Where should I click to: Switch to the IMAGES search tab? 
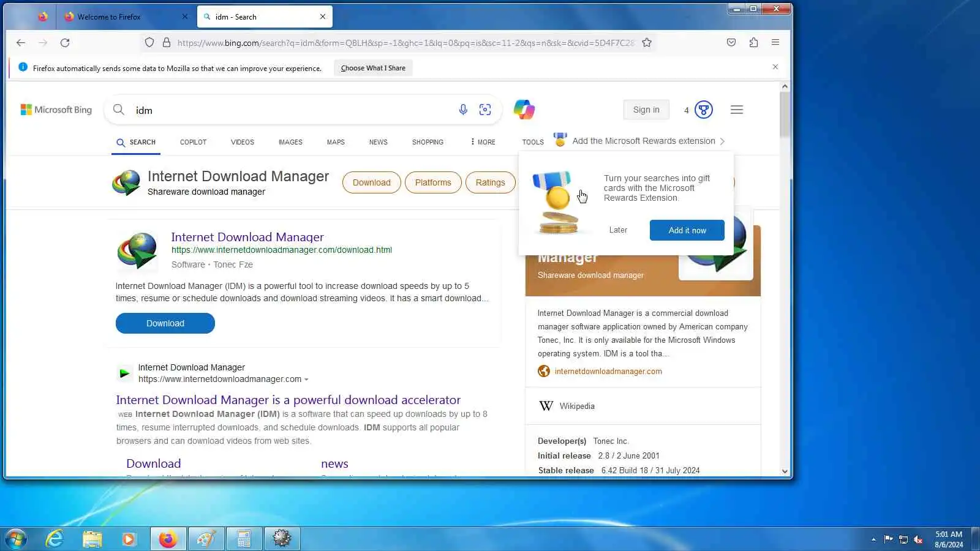(x=290, y=142)
